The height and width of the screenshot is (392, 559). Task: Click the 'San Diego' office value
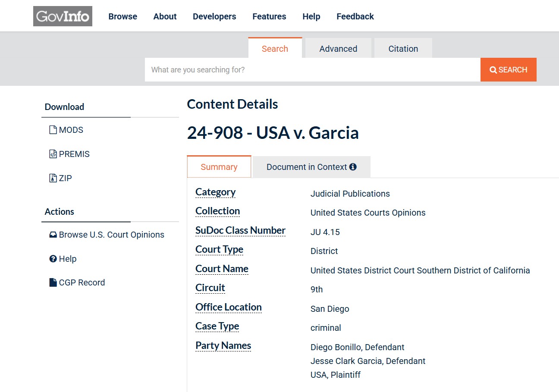tap(330, 309)
